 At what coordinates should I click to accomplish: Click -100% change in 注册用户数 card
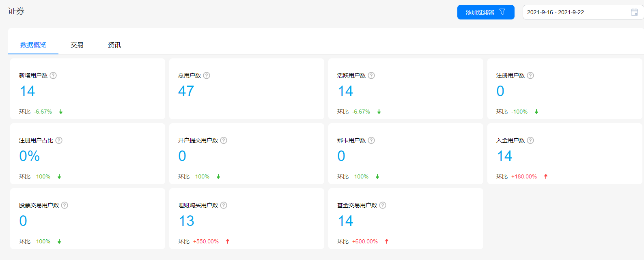[519, 112]
